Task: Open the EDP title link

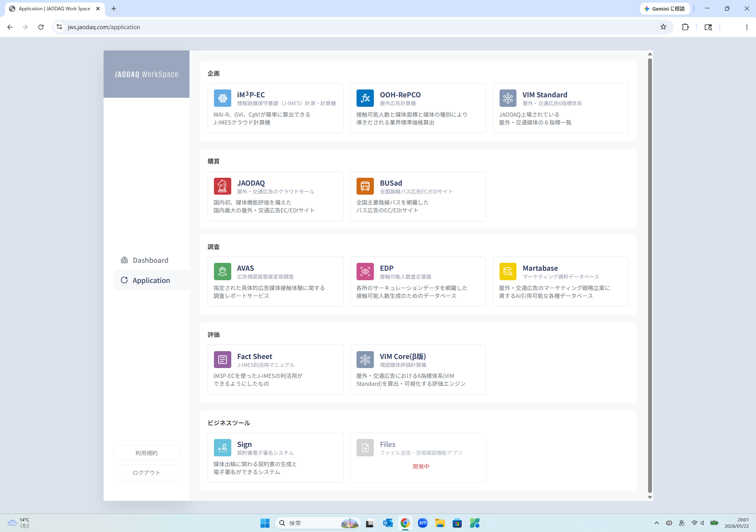Action: pyautogui.click(x=386, y=268)
